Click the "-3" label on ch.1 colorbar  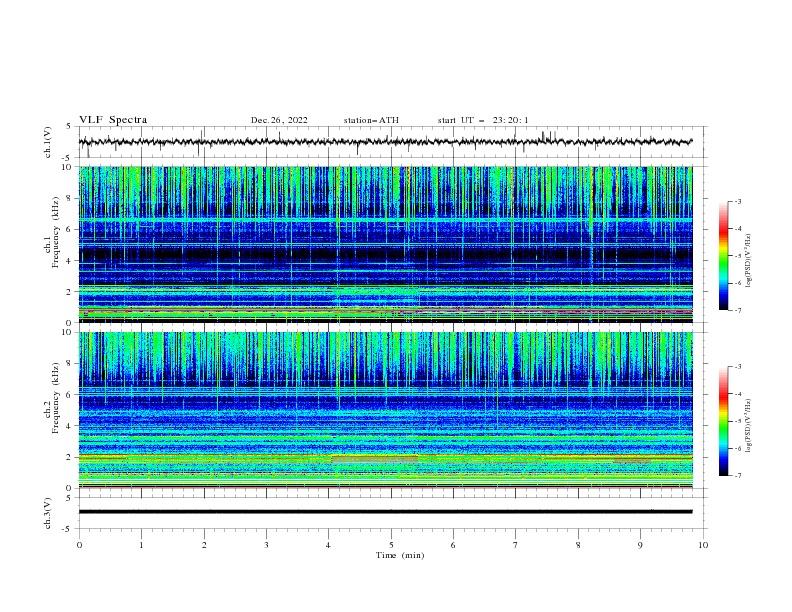click(738, 201)
